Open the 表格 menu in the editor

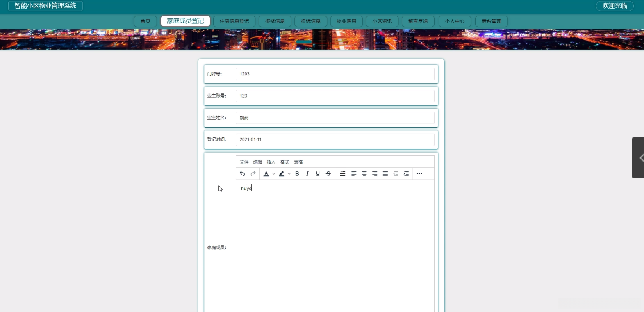tap(298, 162)
